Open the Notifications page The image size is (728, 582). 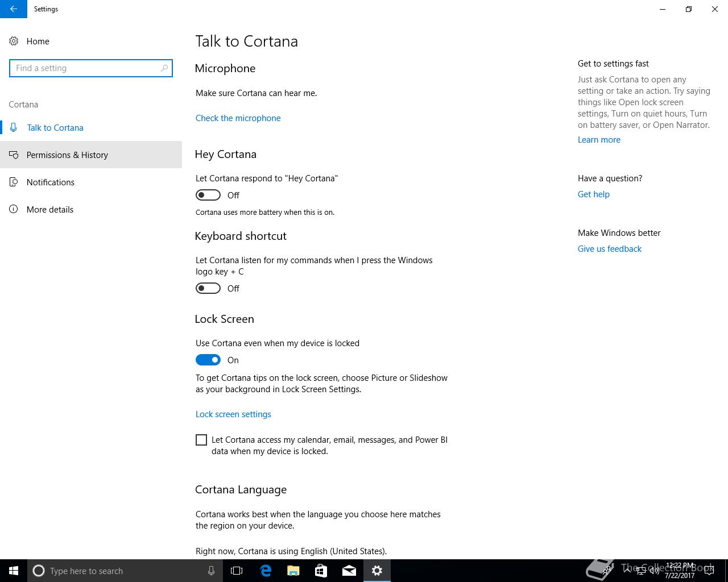click(91, 182)
